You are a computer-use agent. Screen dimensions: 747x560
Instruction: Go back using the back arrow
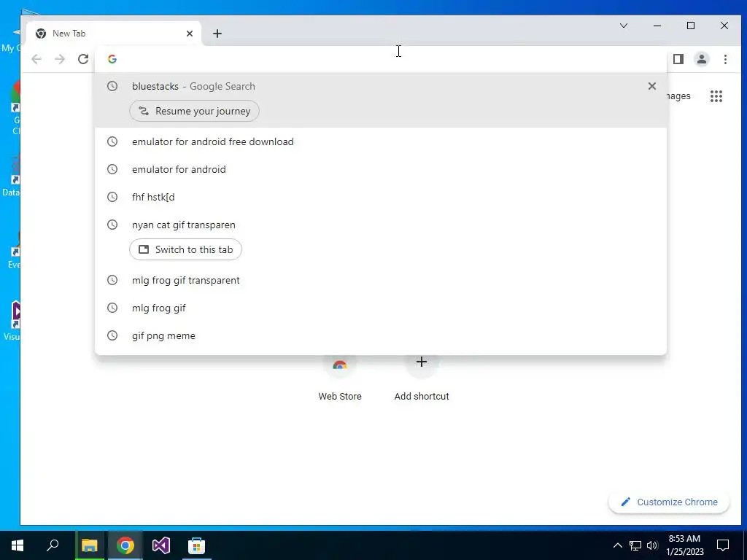click(36, 59)
